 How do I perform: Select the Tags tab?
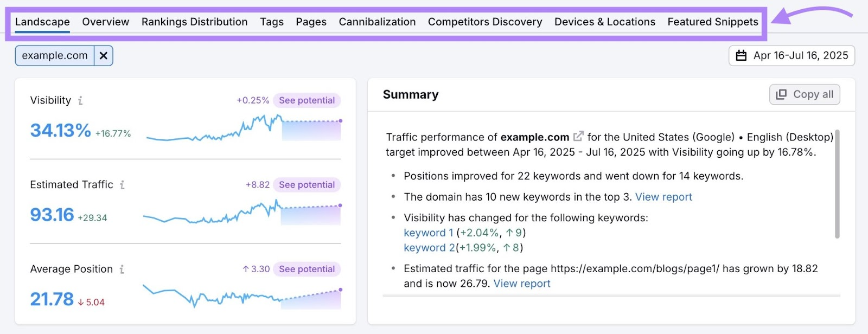[272, 22]
